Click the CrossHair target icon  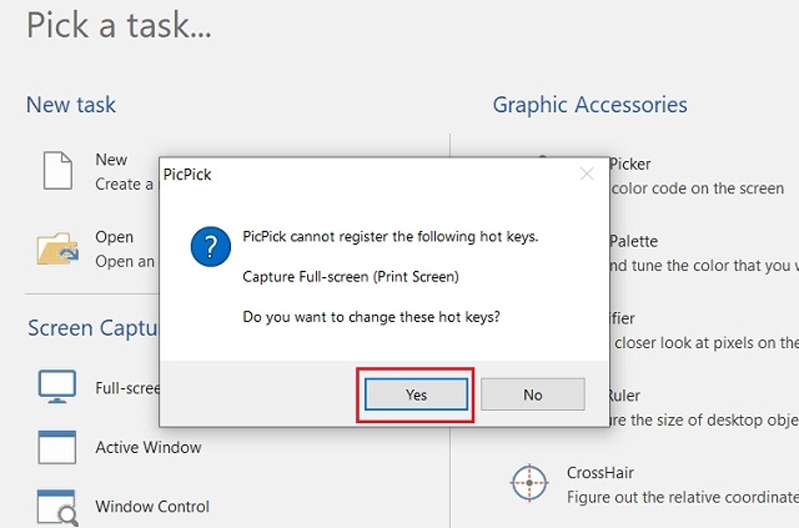529,483
